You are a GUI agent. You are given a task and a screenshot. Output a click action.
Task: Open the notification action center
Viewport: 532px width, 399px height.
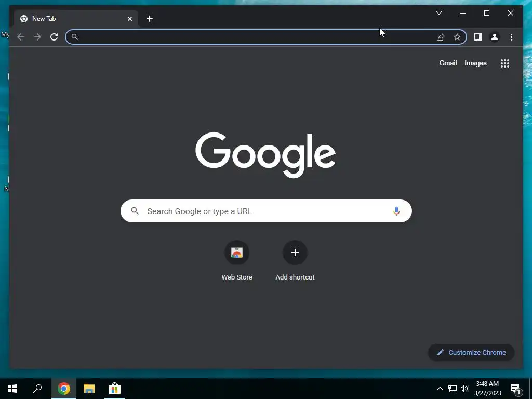pyautogui.click(x=516, y=390)
